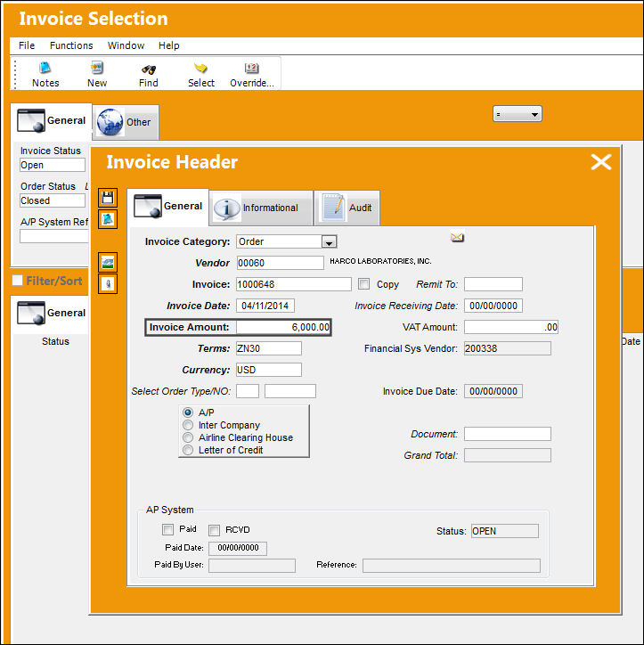Click the AP System Status field OPEN

point(505,531)
